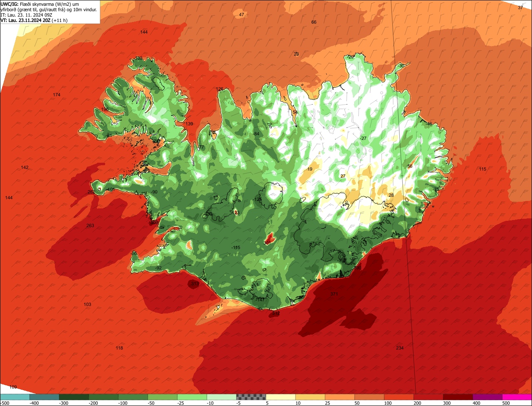Image resolution: width=532 pixels, height=406 pixels.
Task: Pick the dark maroon legend swatch labeled 300
Action: point(458,397)
